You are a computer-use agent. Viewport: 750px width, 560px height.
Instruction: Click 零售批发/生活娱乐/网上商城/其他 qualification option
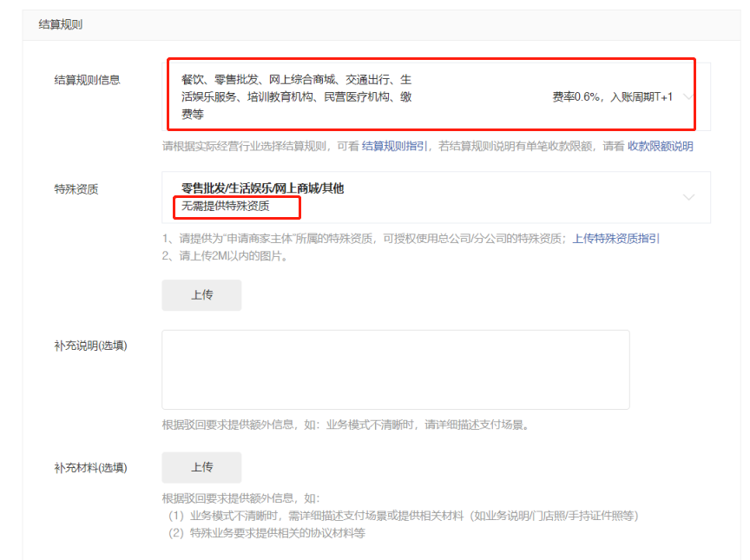(262, 188)
